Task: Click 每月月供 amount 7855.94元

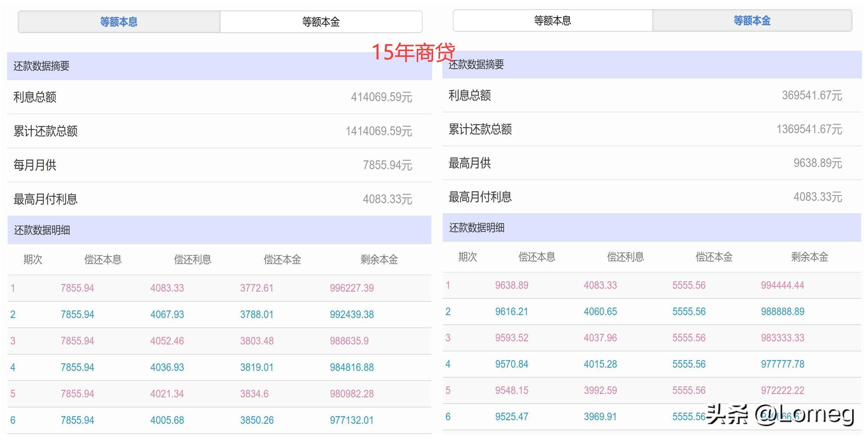Action: (x=386, y=164)
